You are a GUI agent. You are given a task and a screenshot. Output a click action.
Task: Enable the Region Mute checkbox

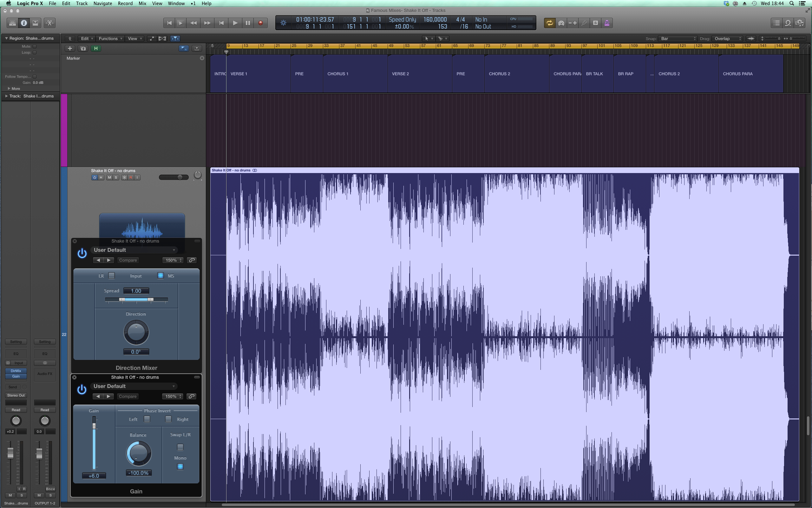pos(35,46)
